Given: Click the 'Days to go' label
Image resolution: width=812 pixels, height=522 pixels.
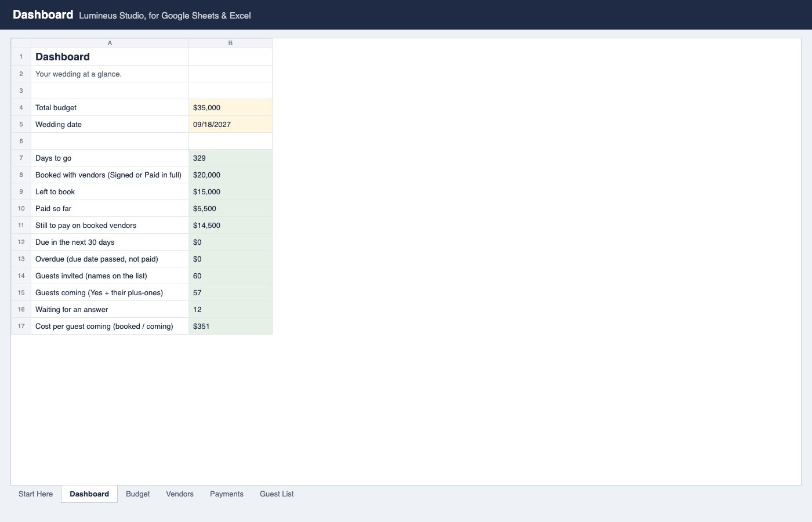Looking at the screenshot, I should 110,158.
